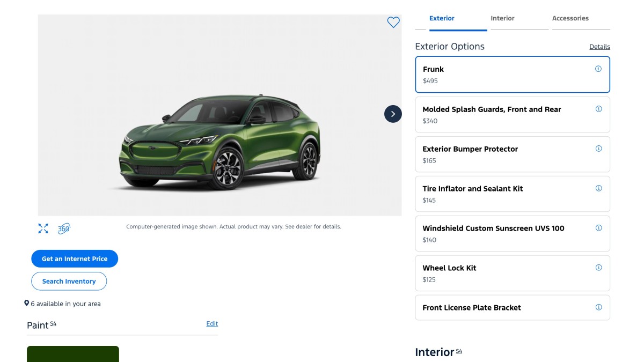The height and width of the screenshot is (362, 644).
Task: Switch to the Interior tab
Action: [503, 18]
